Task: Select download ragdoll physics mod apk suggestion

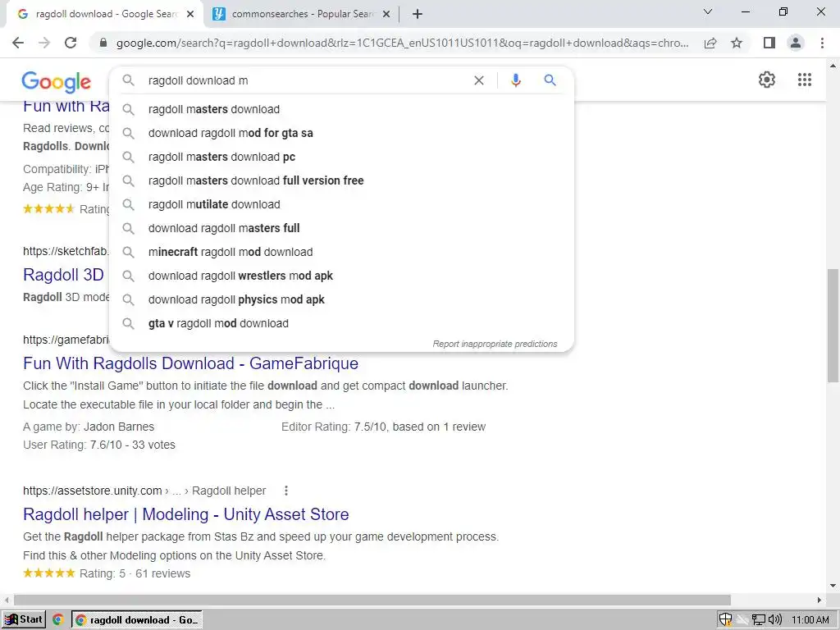Action: pyautogui.click(x=341, y=299)
